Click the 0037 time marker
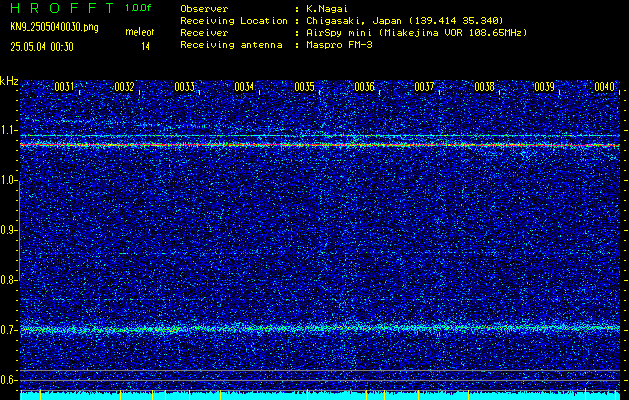This screenshot has width=629, height=400. (x=424, y=87)
